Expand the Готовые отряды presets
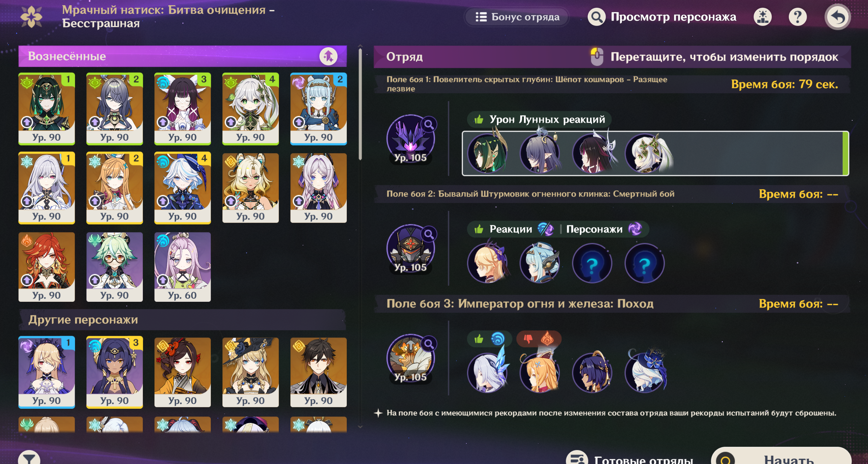 coord(631,458)
